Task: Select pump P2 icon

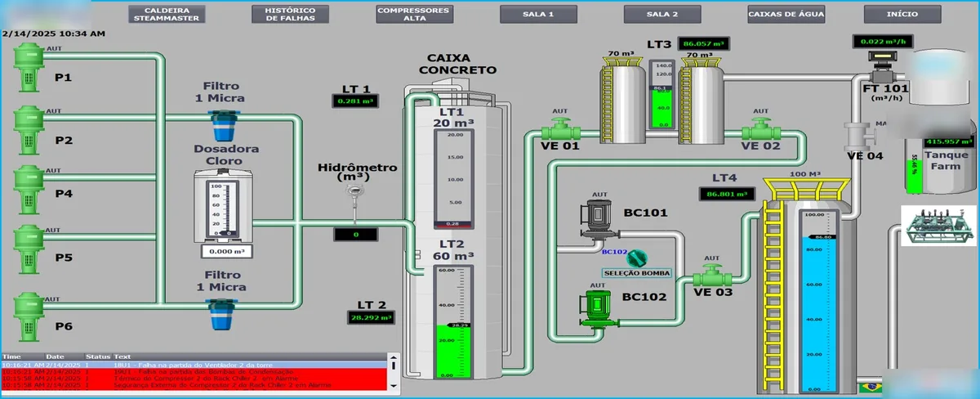Action: point(30,131)
